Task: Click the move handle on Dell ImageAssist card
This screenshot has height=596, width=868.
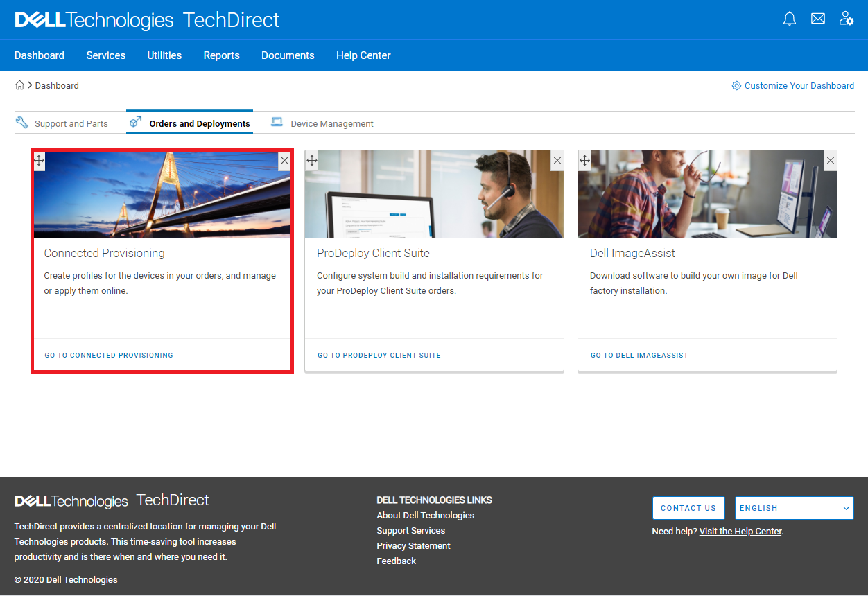Action: point(585,161)
